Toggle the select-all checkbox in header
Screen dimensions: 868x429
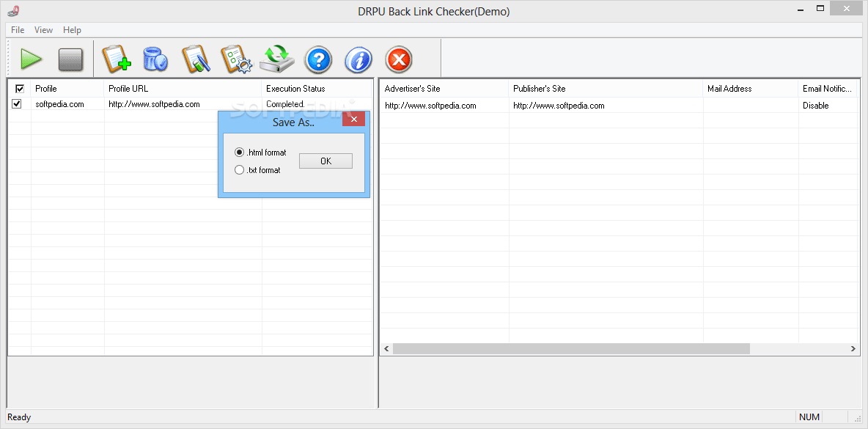point(20,89)
